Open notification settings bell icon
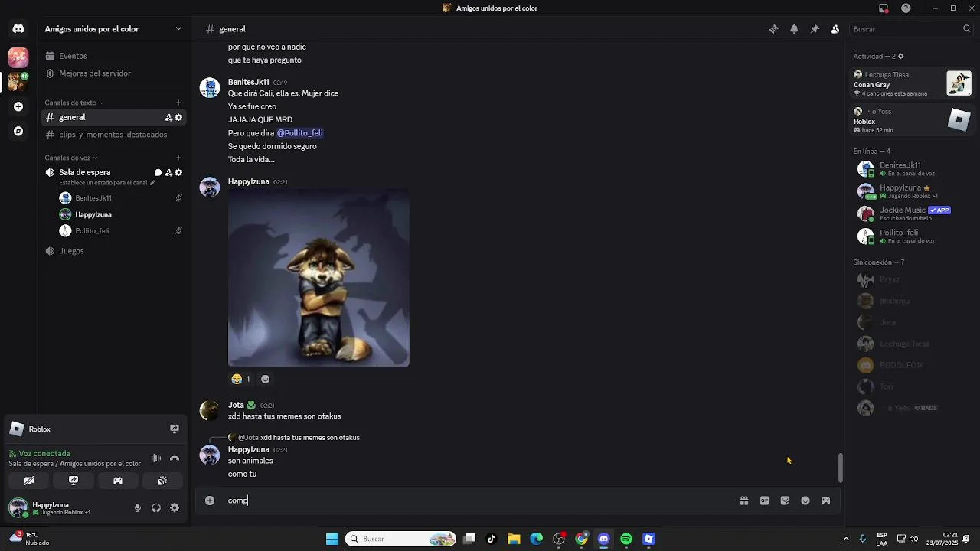Viewport: 980px width, 551px height. coord(794,29)
